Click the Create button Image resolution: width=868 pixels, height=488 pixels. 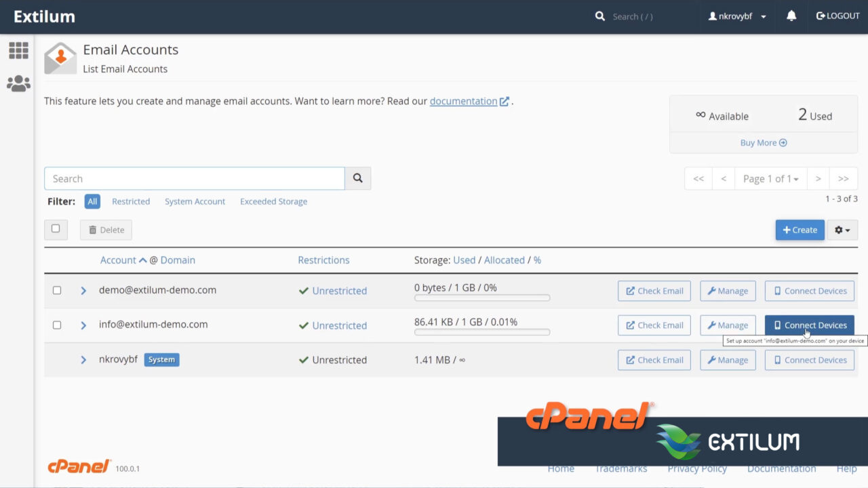[x=800, y=230]
